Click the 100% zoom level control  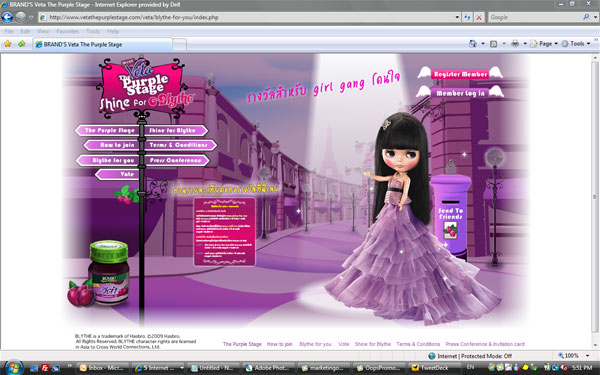point(569,356)
